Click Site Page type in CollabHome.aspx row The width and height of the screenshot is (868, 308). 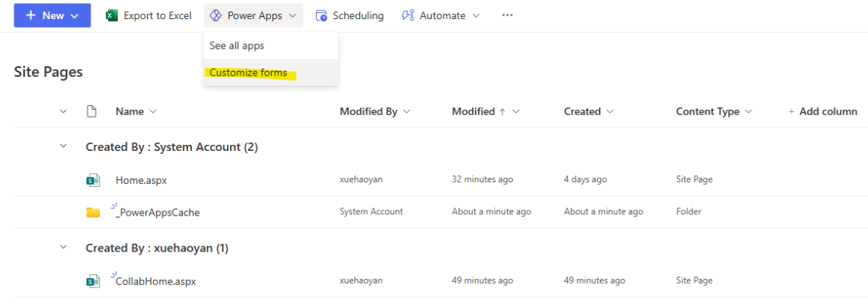coord(694,281)
